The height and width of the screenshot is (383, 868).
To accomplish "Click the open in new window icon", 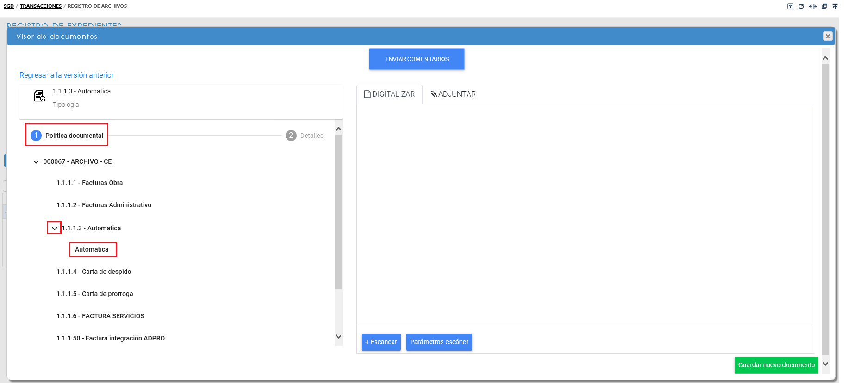I will coord(824,6).
